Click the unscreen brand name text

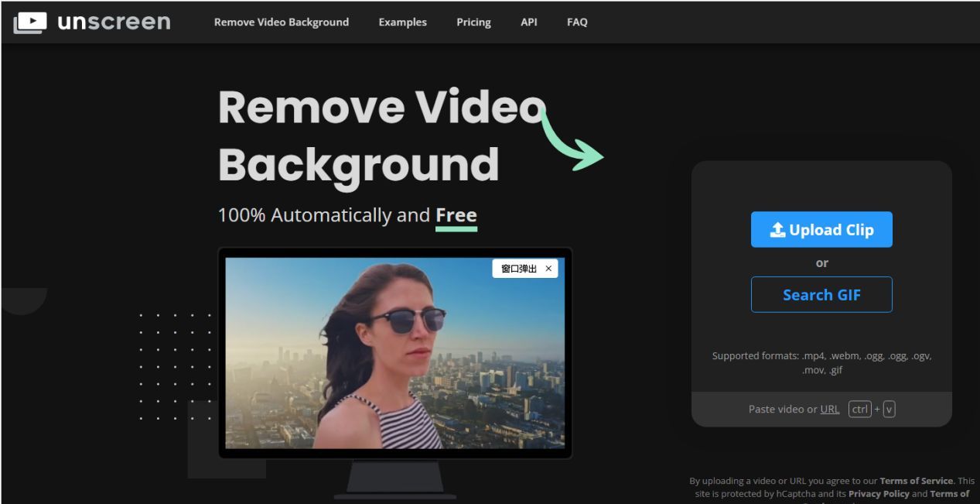[x=114, y=22]
